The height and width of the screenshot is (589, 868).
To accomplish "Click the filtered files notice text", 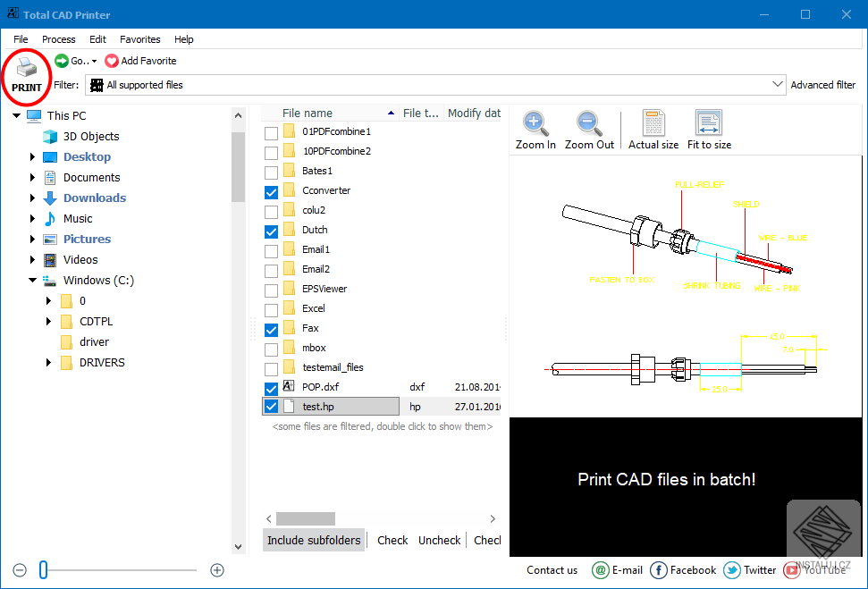I will tap(382, 427).
